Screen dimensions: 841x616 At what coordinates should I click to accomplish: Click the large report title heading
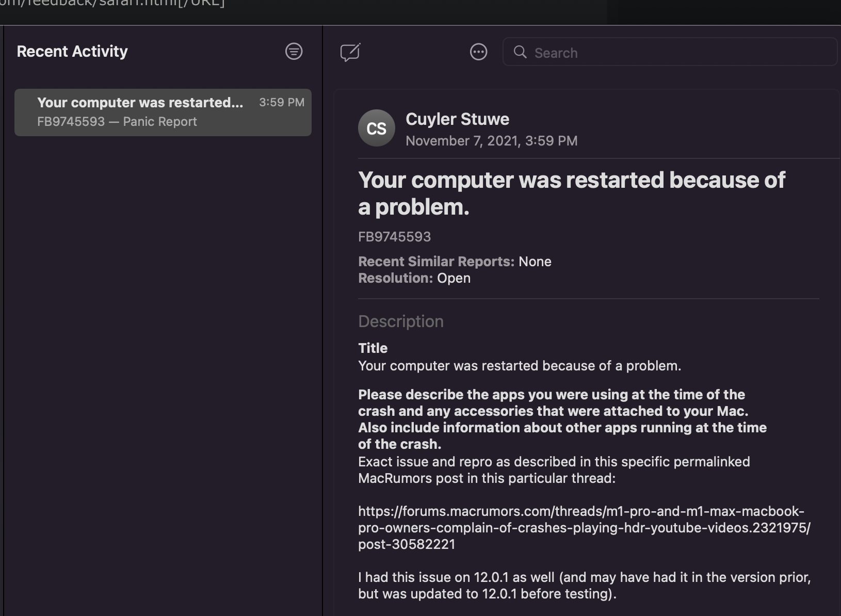point(571,193)
